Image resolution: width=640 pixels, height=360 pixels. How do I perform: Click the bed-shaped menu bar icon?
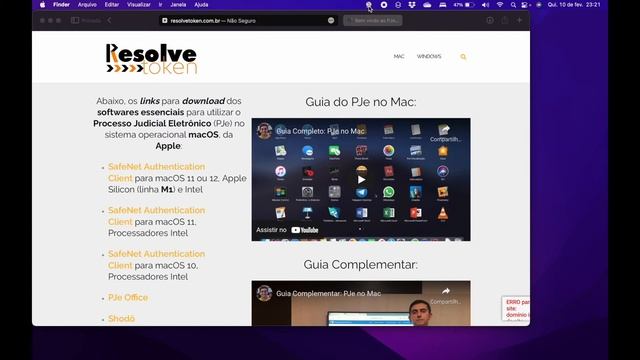[x=442, y=5]
